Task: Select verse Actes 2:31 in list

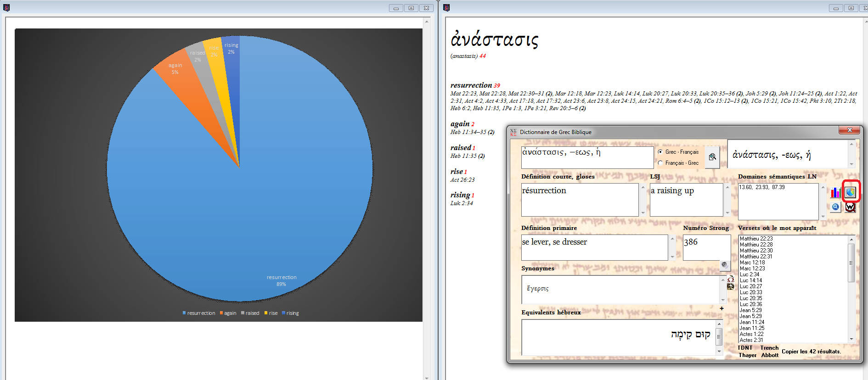Action: tap(751, 340)
